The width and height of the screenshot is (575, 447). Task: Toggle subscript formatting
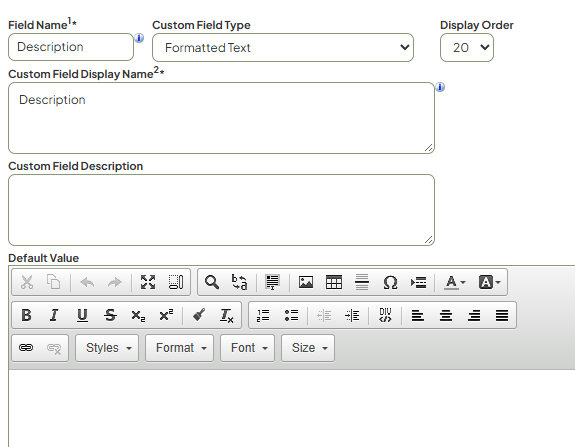point(138,315)
